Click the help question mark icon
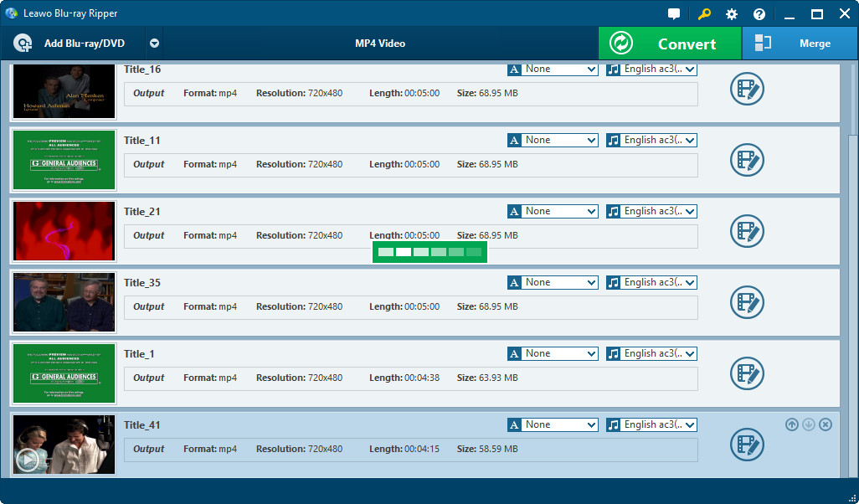This screenshot has height=504, width=859. click(759, 14)
